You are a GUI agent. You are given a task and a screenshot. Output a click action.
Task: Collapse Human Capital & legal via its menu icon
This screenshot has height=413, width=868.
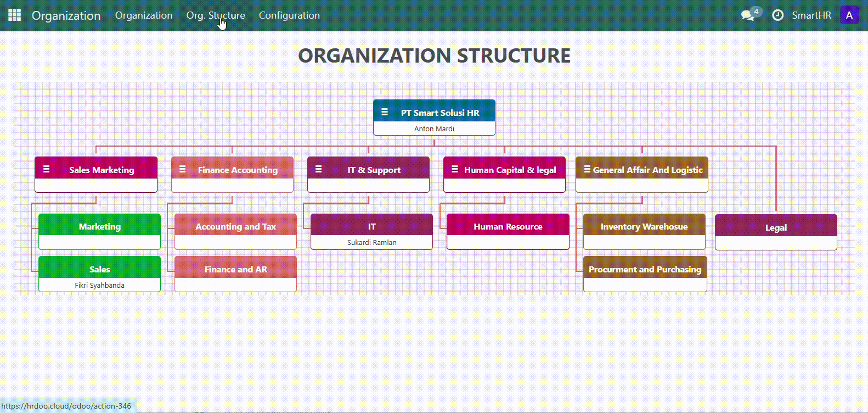coord(454,169)
